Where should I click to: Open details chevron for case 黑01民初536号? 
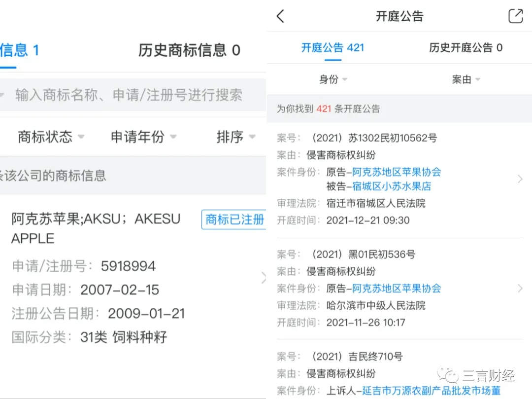520,289
